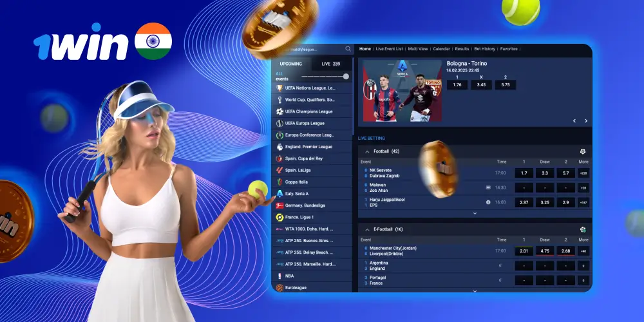Image resolution: width=644 pixels, height=322 pixels.
Task: Expand more Football matches with down chevron
Action: 475,213
